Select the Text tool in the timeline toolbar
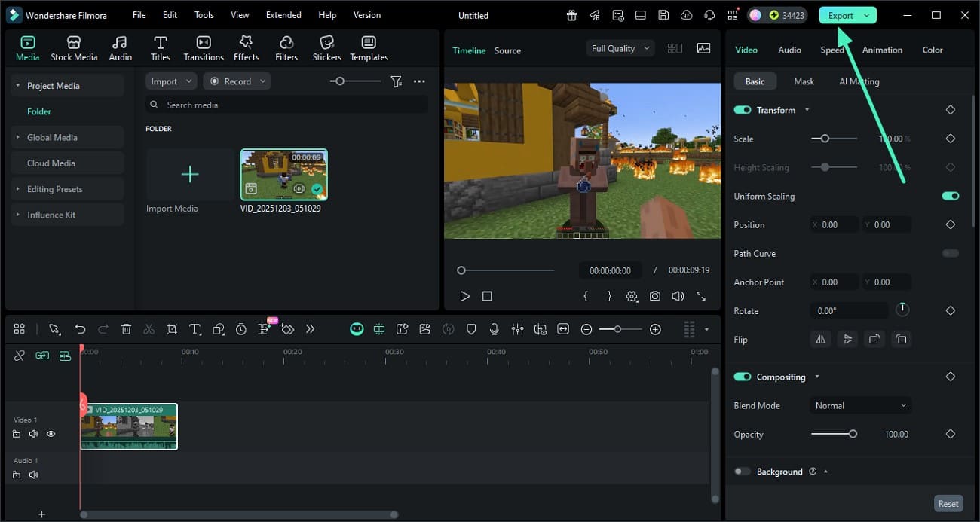The height and width of the screenshot is (522, 980). coord(194,329)
